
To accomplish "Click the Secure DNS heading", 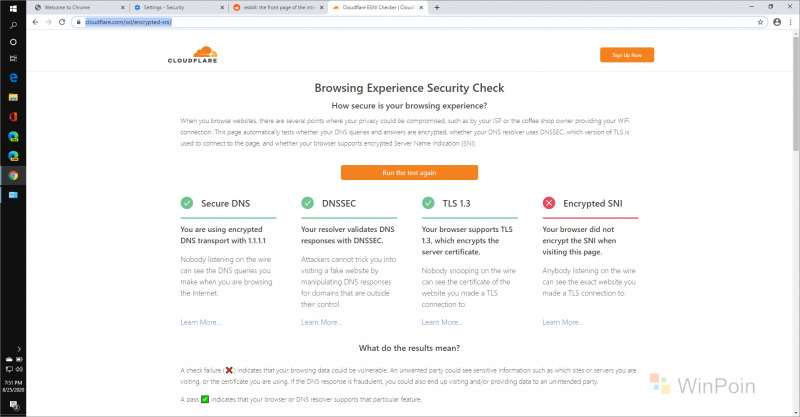I will 226,203.
